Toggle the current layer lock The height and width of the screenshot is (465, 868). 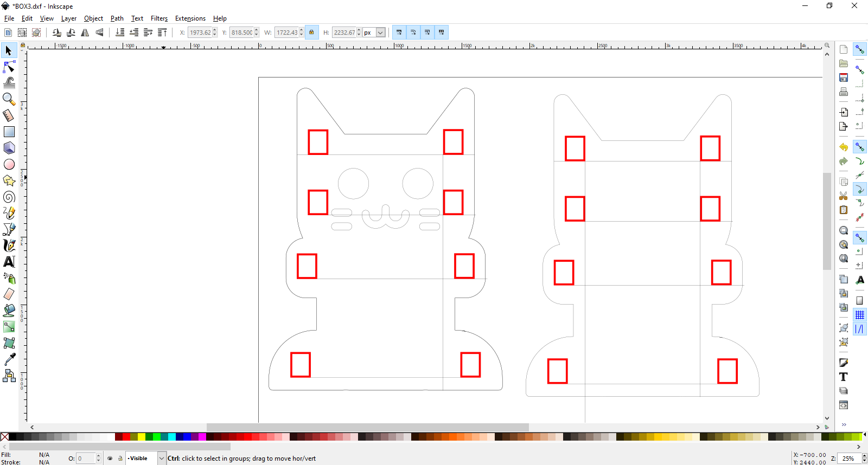point(120,458)
